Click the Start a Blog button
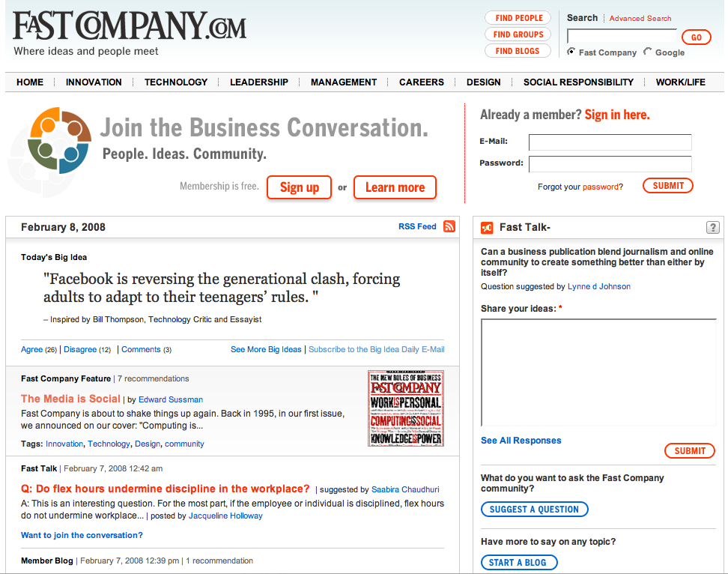728x574 pixels. tap(518, 562)
